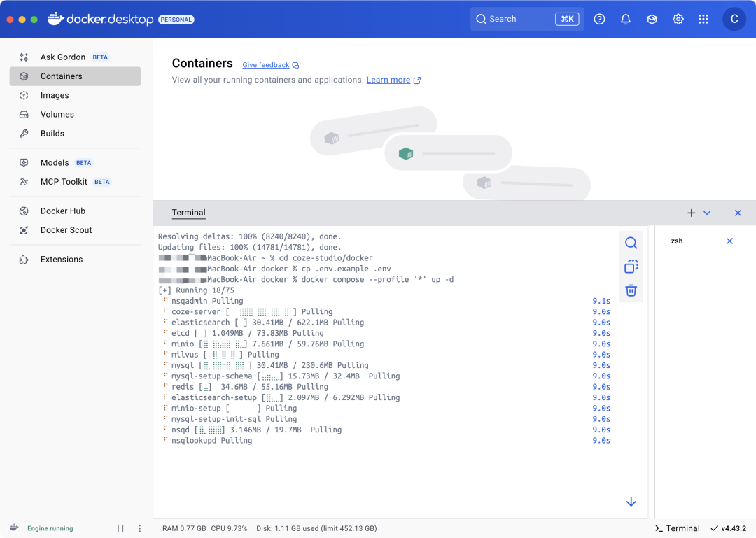Click the RAM 0.77 GB readout
This screenshot has width=756, height=538.
point(184,528)
